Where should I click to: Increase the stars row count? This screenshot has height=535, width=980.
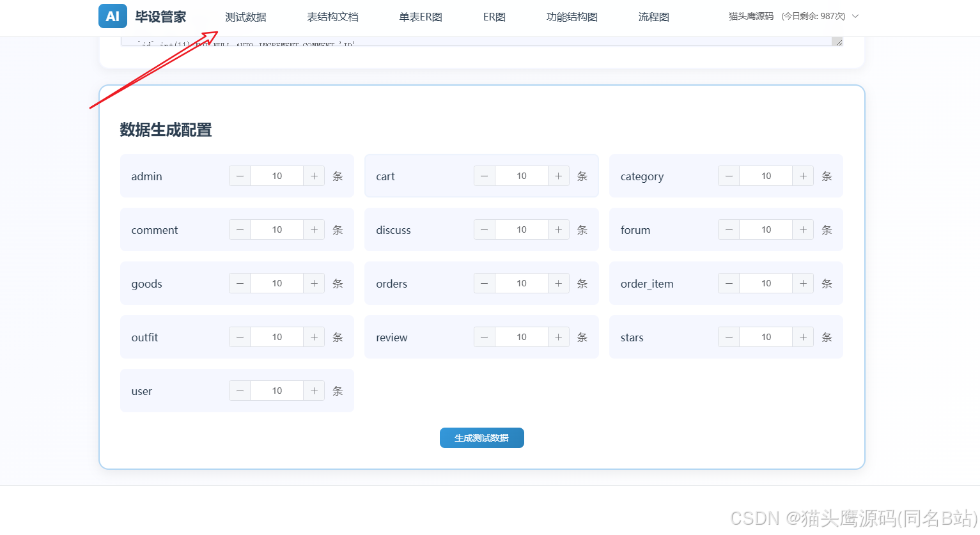tap(803, 337)
